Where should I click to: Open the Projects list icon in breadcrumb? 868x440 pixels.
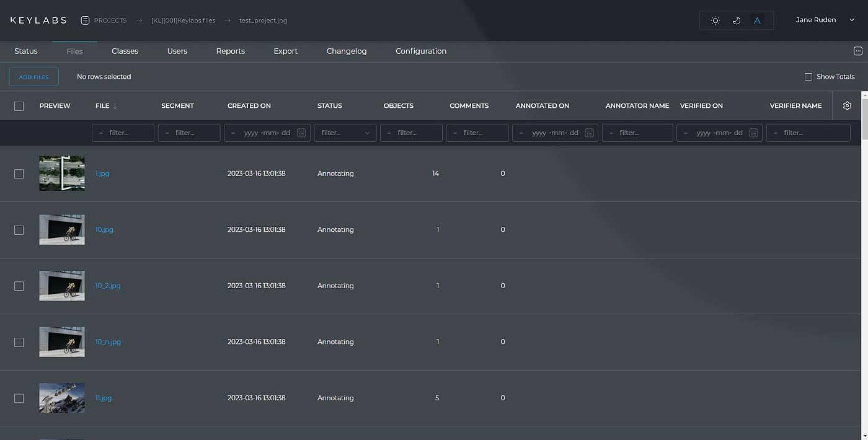[x=86, y=20]
